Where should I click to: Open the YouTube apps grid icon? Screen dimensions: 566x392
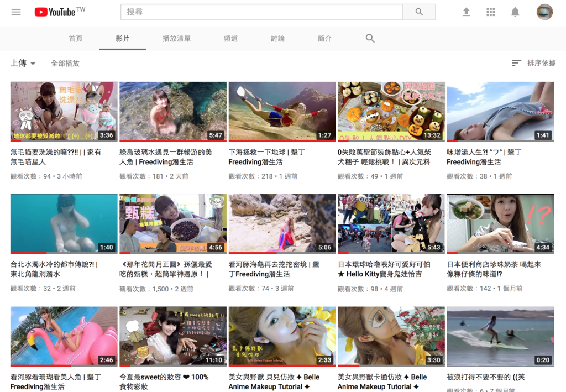(x=491, y=12)
